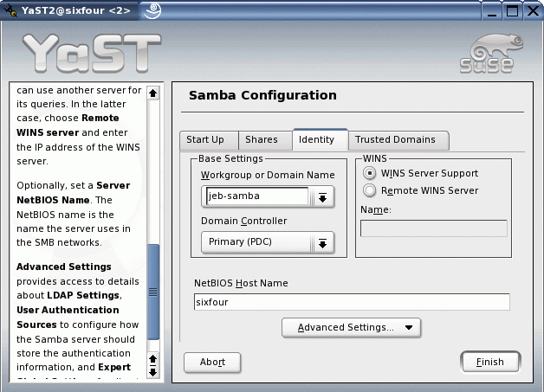The width and height of the screenshot is (544, 392).
Task: Click the lower up-arrow of help scrollbar
Action: [x=153, y=359]
